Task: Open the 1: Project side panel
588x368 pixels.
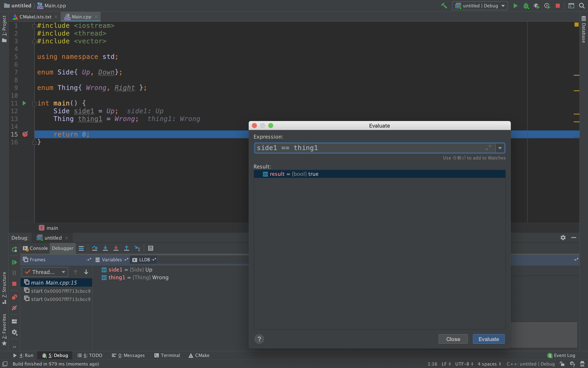Action: point(4,29)
